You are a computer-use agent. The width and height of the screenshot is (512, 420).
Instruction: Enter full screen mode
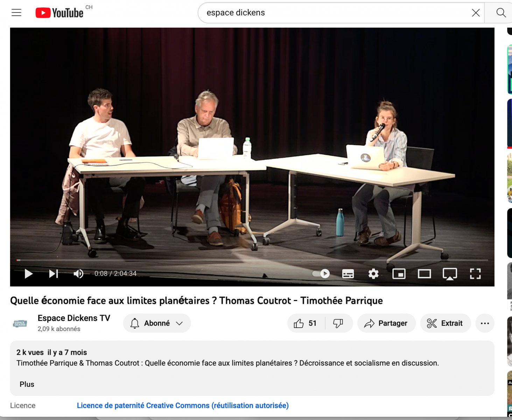click(x=475, y=274)
